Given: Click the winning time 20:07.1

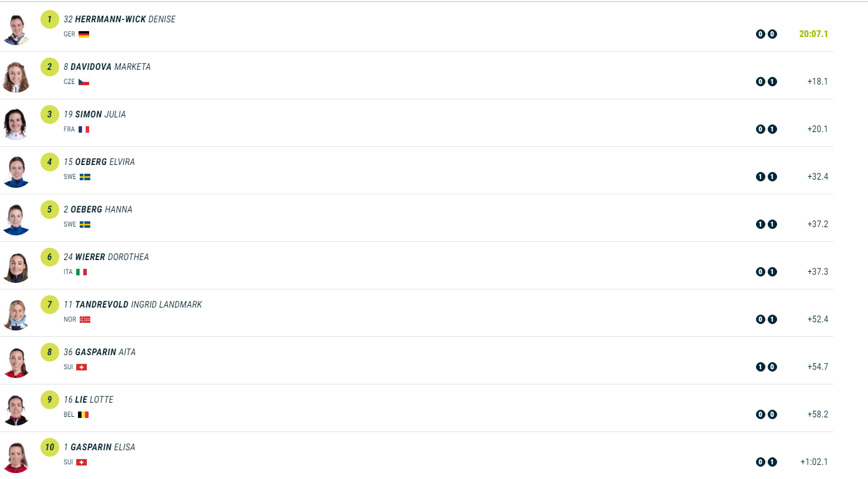Looking at the screenshot, I should pos(813,34).
